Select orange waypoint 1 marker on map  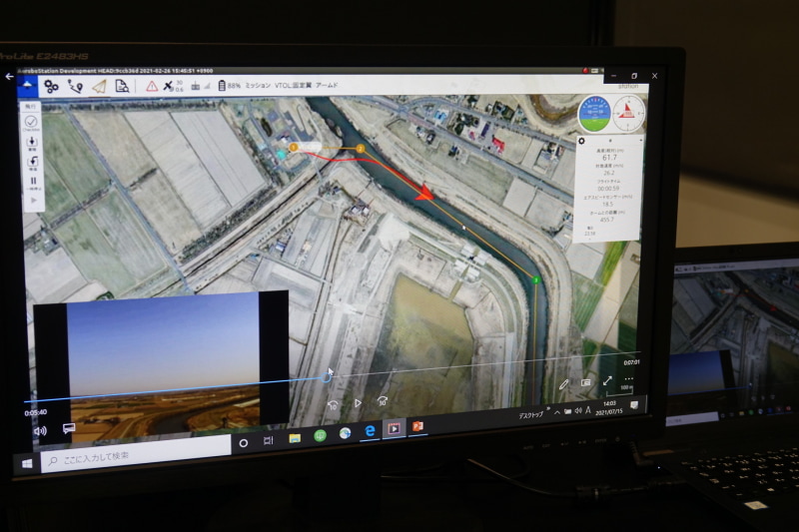[x=293, y=148]
